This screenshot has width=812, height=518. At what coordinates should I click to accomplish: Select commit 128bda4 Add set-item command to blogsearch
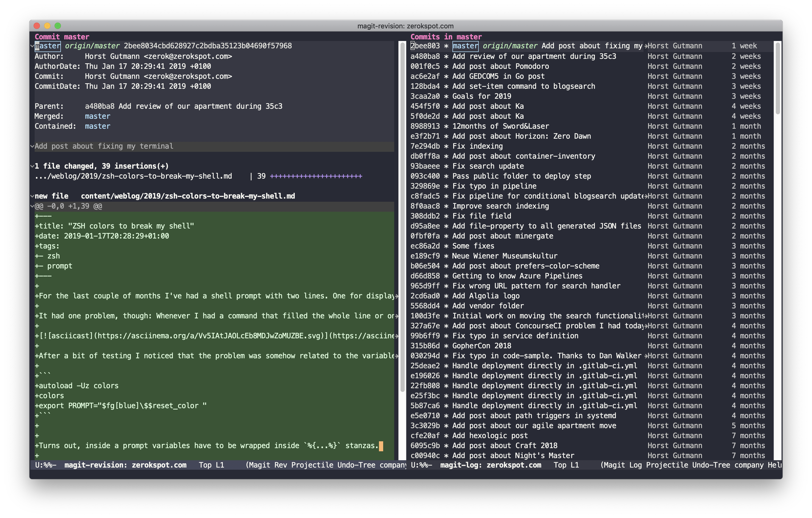point(592,86)
